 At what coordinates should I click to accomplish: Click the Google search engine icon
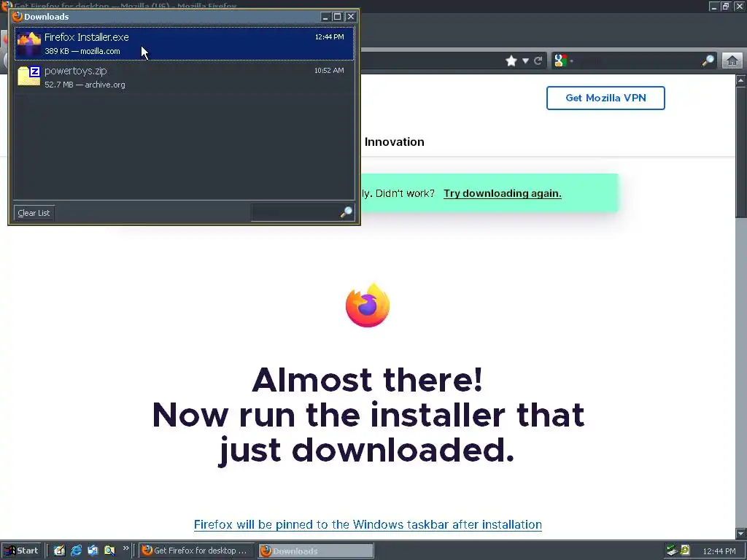[x=561, y=61]
